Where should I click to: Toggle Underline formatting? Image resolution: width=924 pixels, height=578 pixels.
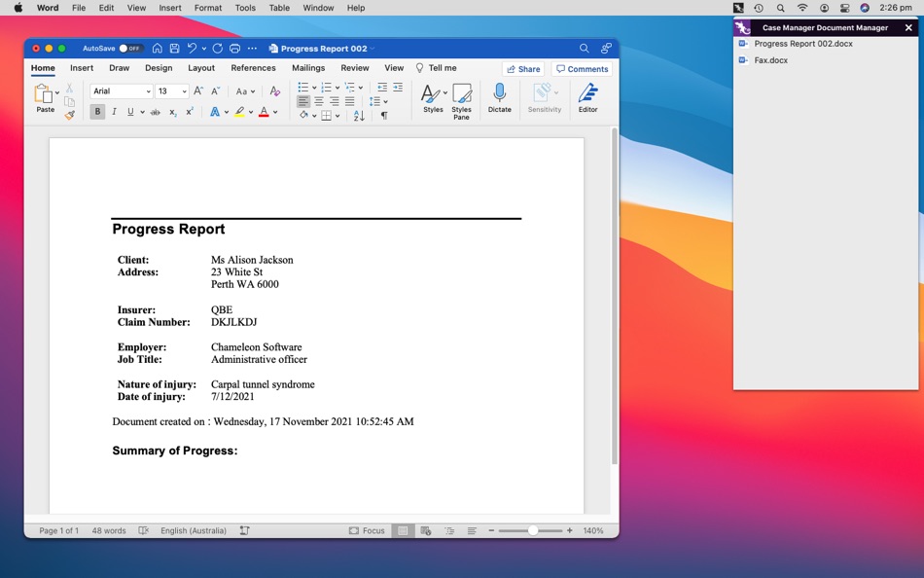click(130, 112)
